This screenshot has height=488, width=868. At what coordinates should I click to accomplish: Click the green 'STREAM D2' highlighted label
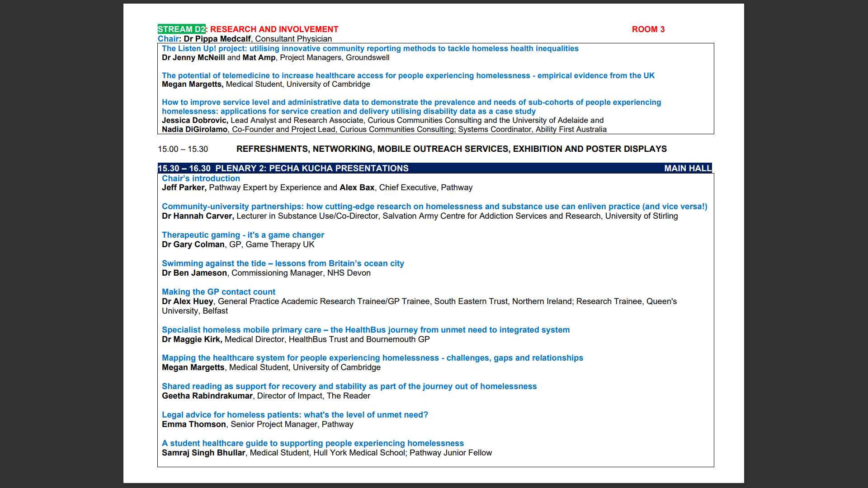click(x=182, y=29)
